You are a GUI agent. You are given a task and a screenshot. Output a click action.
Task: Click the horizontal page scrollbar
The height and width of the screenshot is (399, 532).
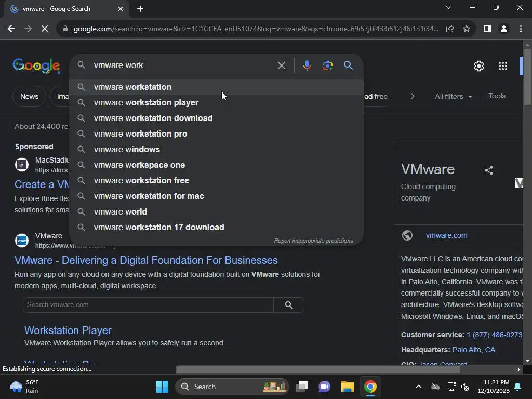tap(318, 369)
